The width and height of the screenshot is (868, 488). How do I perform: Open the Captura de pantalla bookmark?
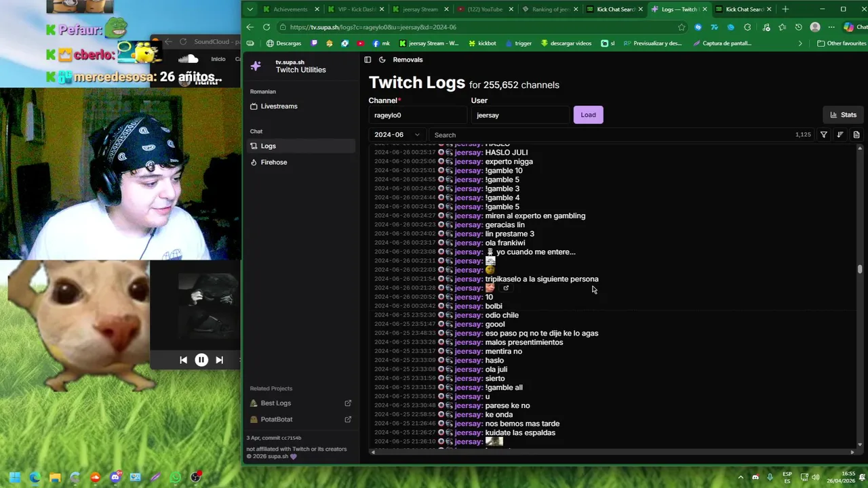(721, 43)
